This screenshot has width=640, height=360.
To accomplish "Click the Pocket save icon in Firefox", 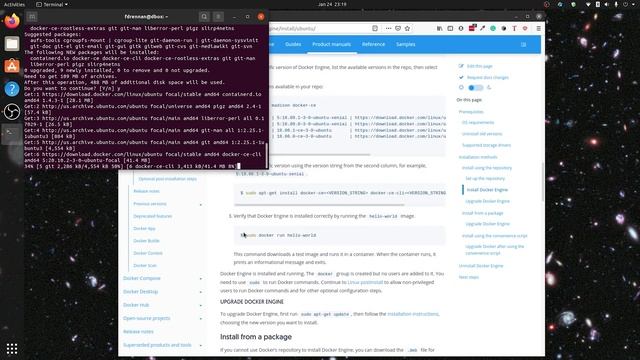I will [x=398, y=29].
